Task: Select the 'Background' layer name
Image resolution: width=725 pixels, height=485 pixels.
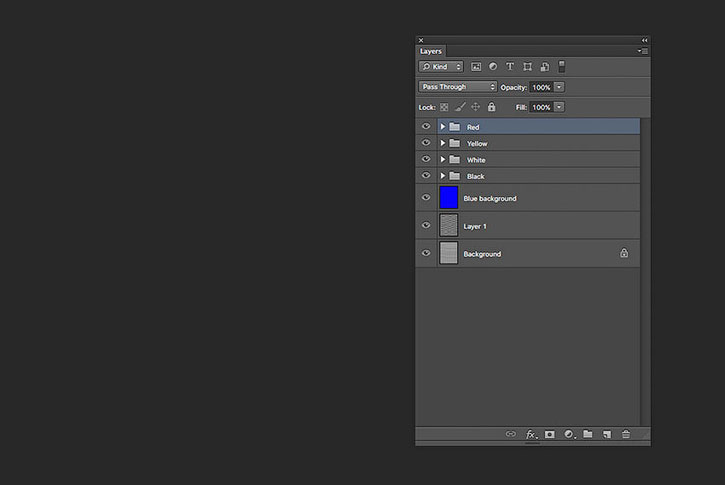Action: [x=482, y=254]
